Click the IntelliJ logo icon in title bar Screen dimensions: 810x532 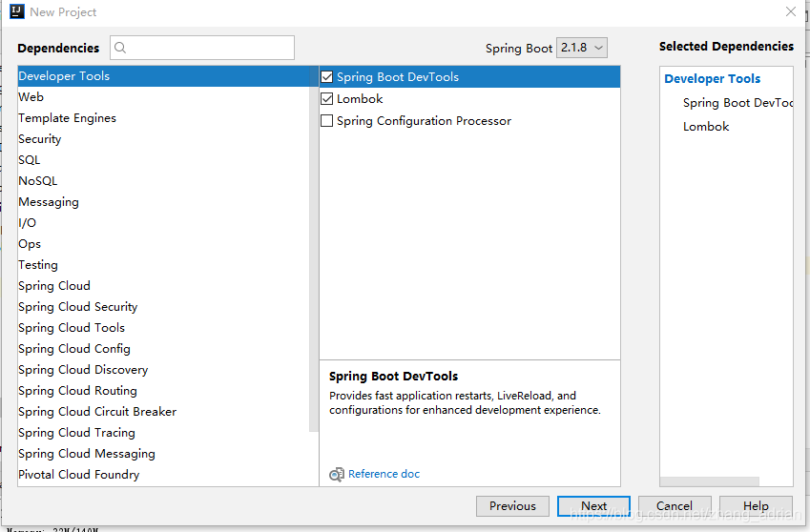click(17, 11)
